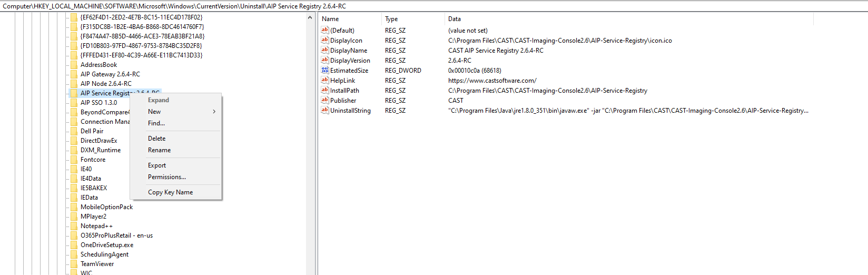This screenshot has width=868, height=275.
Task: Click the 'CAST AIP Service Registry 2.6.4-RC' data
Action: coord(496,51)
